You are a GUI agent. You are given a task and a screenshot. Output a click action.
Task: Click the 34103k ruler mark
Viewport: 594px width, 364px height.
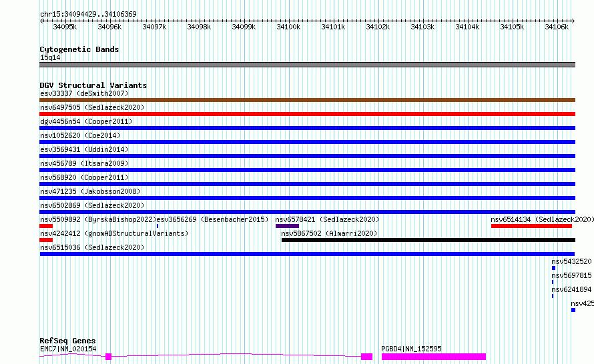[x=422, y=27]
